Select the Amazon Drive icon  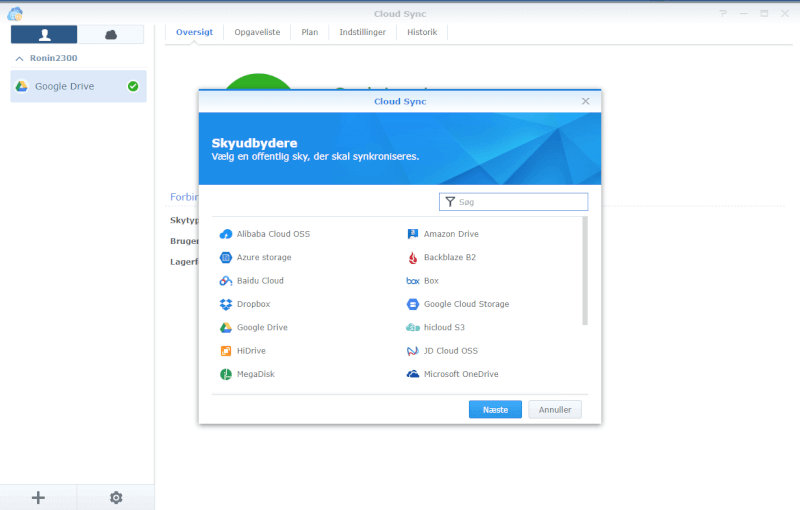[x=413, y=234]
